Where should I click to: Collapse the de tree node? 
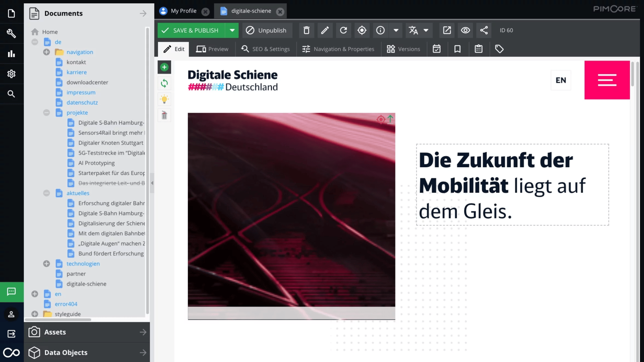(x=35, y=42)
